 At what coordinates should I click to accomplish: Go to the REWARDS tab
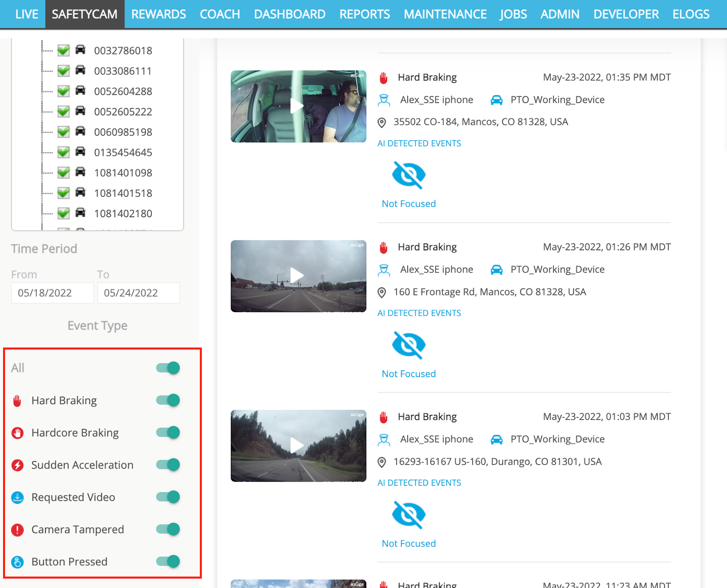point(159,14)
